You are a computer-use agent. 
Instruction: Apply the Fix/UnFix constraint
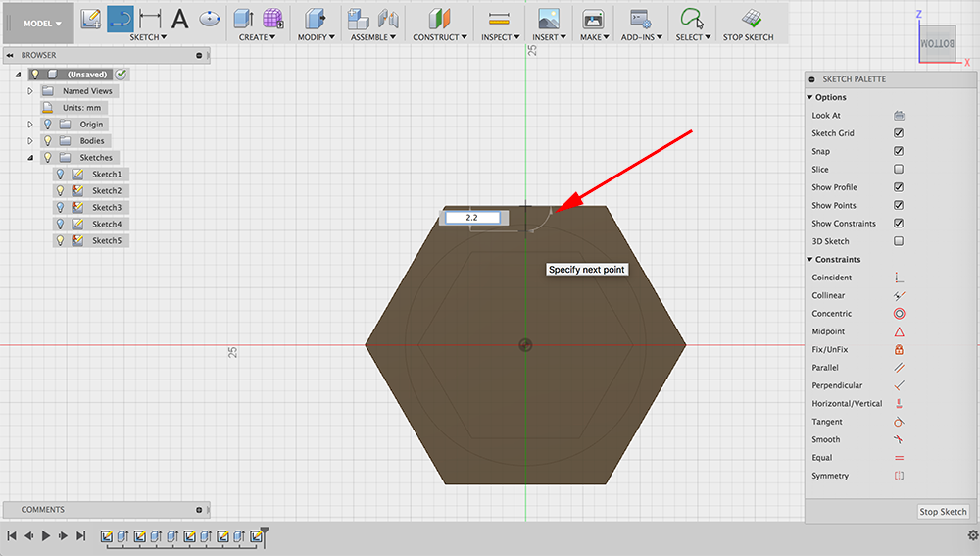(899, 350)
